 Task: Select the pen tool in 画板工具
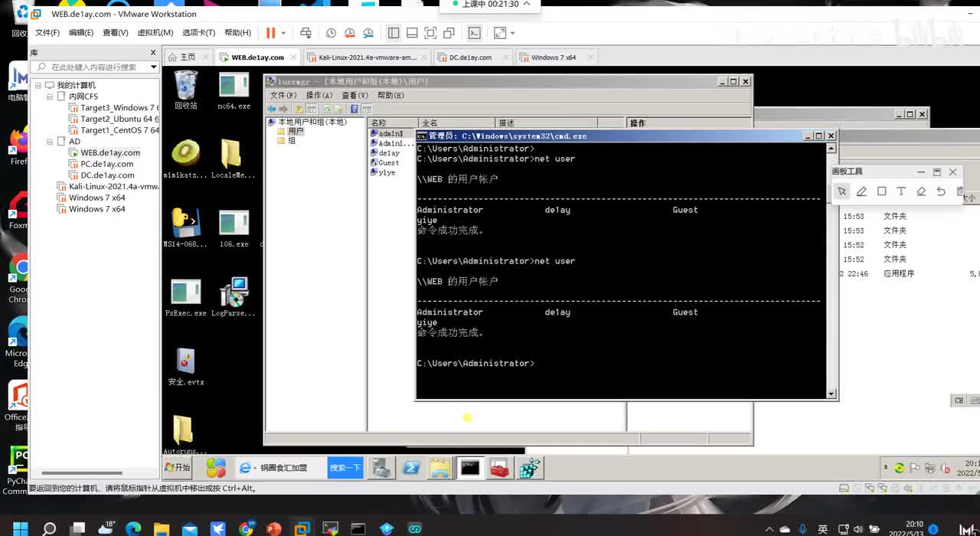(861, 191)
